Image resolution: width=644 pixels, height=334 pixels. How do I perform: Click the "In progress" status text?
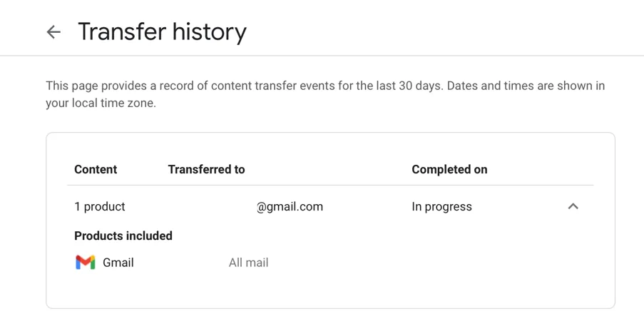(x=441, y=207)
